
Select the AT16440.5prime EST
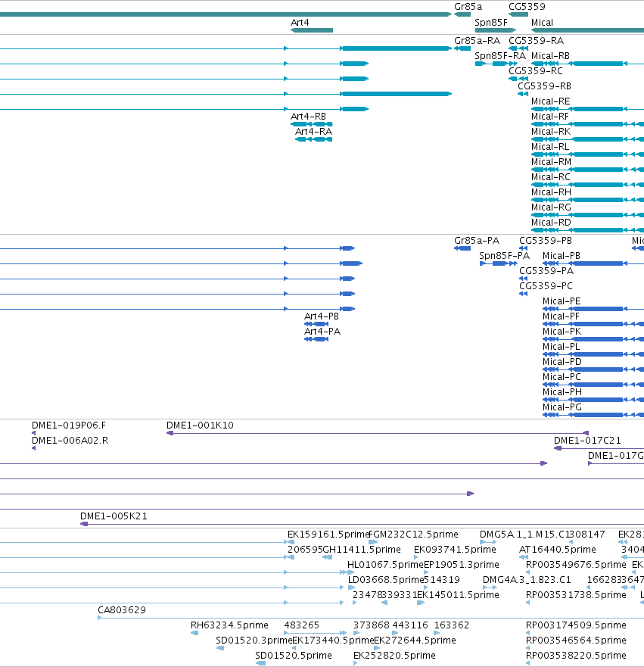(524, 557)
